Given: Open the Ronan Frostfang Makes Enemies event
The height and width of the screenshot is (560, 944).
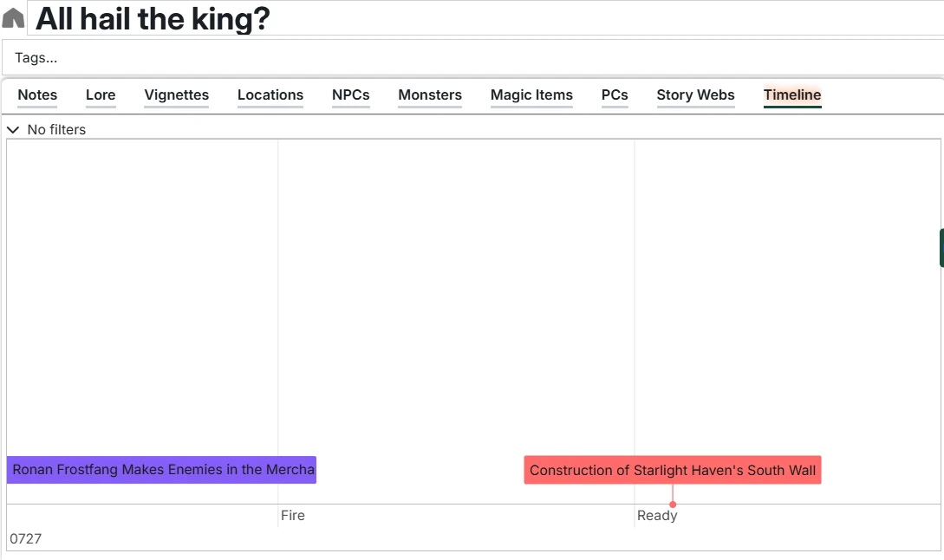Looking at the screenshot, I should [161, 469].
